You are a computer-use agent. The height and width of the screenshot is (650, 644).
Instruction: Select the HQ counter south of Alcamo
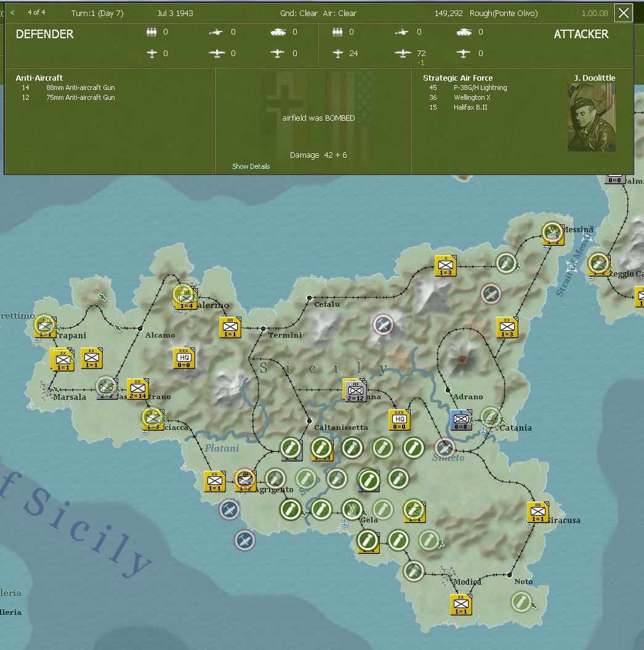click(x=184, y=358)
